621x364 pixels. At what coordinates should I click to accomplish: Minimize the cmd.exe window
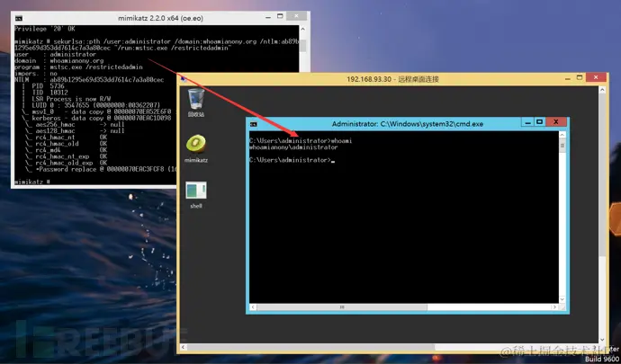tap(527, 122)
